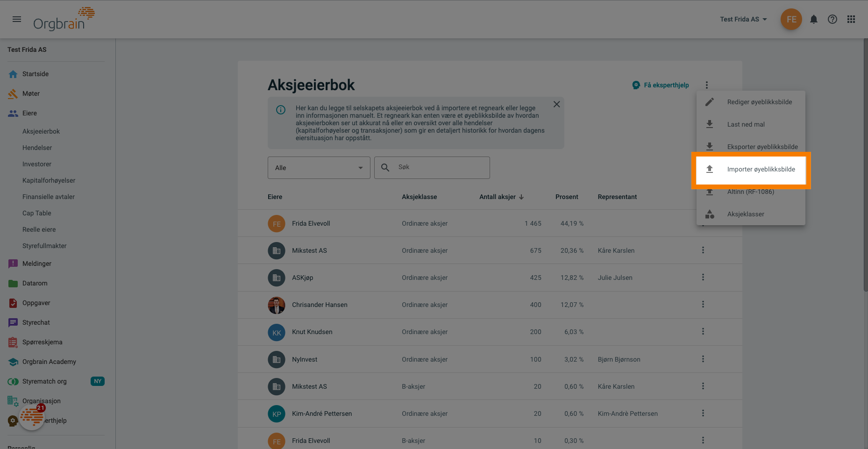
Task: Open the notifications bell
Action: tap(814, 19)
